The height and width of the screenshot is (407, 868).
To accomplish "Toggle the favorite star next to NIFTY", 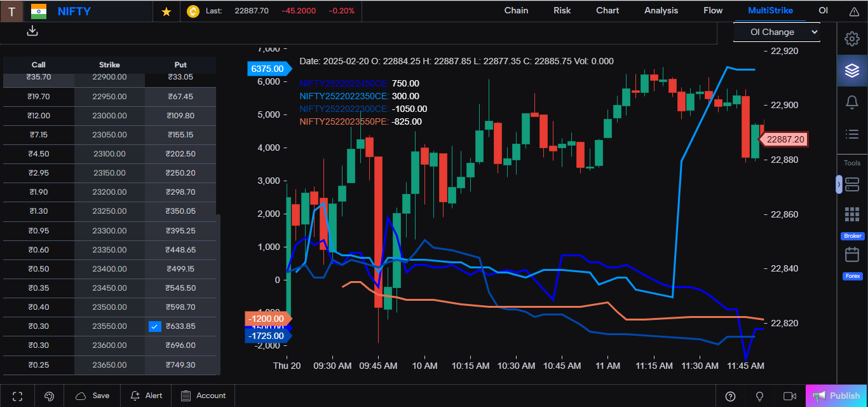I will click(165, 11).
